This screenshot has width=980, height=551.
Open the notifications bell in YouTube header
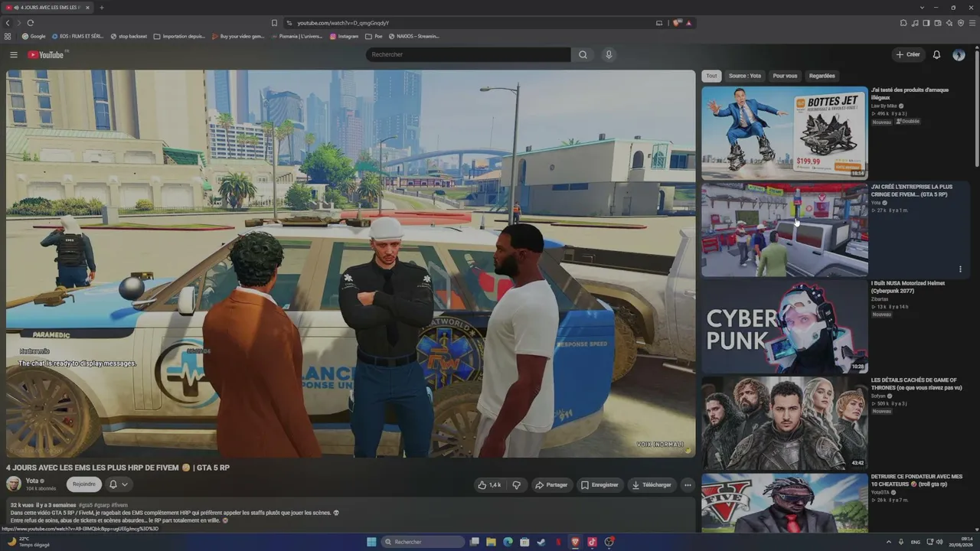[x=936, y=54]
